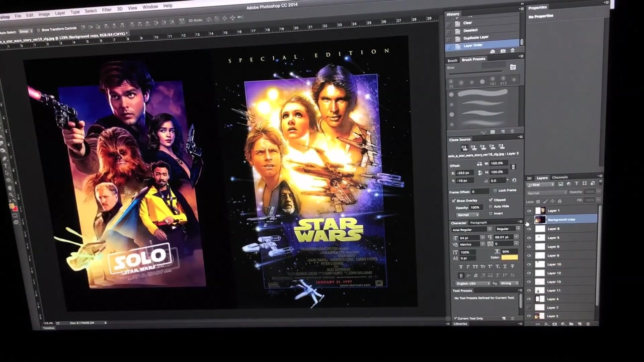The width and height of the screenshot is (644, 362).
Task: Click pixel layer filter icon in Layers panel
Action: pos(561,184)
